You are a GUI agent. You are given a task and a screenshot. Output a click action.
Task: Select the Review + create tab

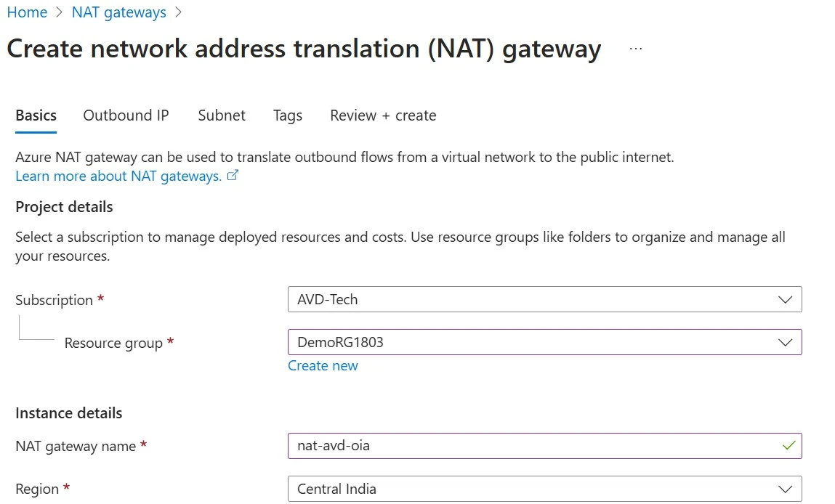[383, 115]
